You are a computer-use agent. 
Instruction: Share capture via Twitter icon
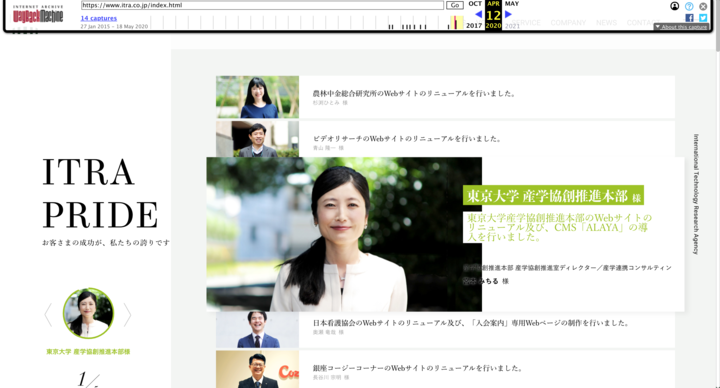click(x=703, y=18)
